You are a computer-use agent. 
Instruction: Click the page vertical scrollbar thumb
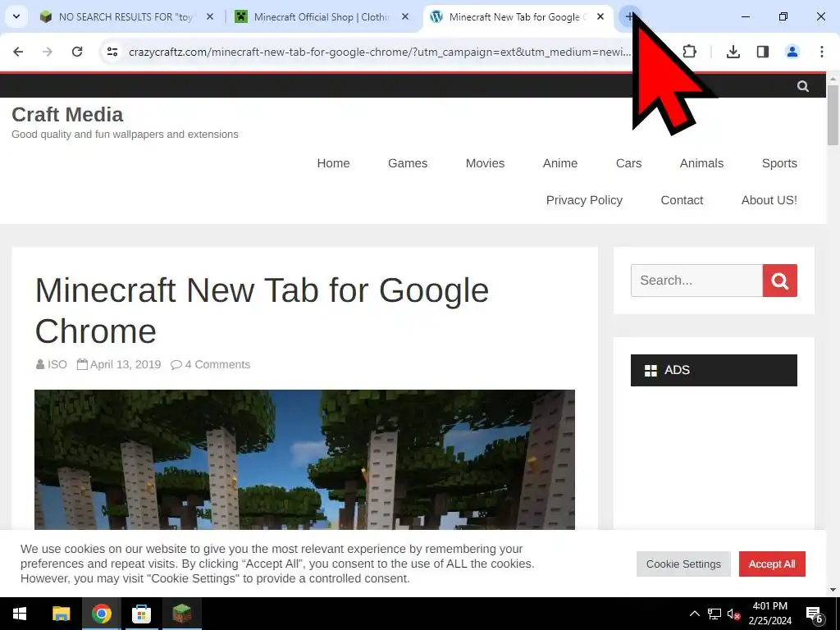coord(833,115)
